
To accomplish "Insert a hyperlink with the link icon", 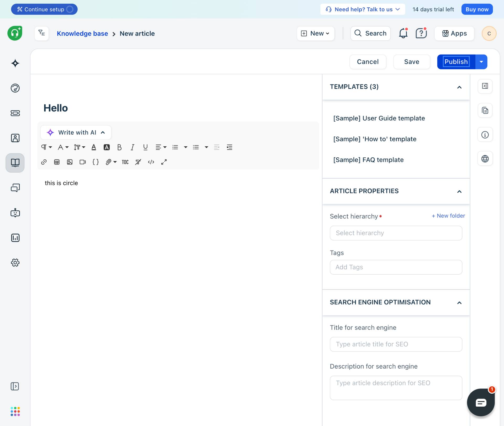I will click(x=44, y=162).
